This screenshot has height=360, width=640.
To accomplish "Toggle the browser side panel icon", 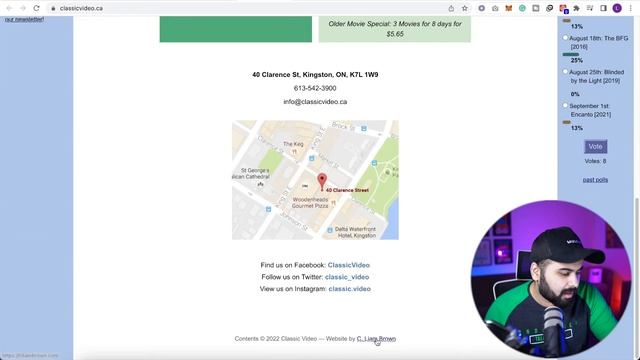I will coord(603,8).
